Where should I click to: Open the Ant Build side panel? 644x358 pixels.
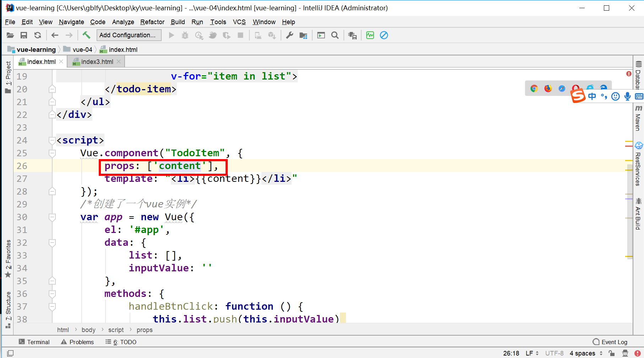pyautogui.click(x=638, y=214)
